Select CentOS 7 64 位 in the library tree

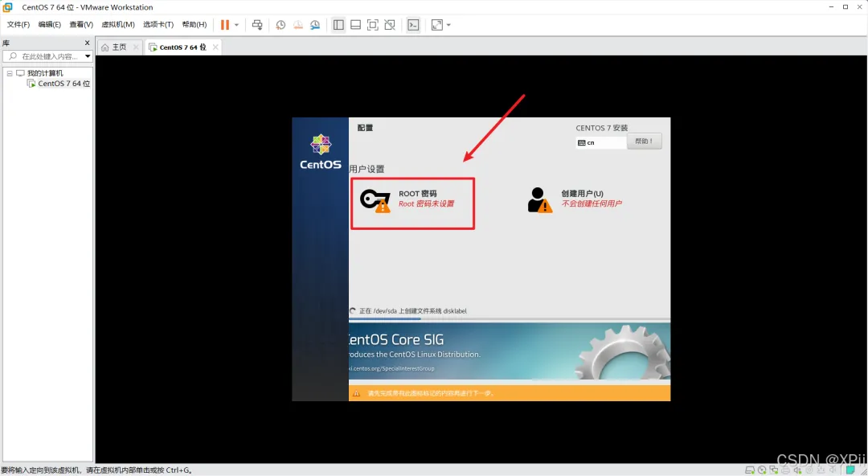point(63,84)
